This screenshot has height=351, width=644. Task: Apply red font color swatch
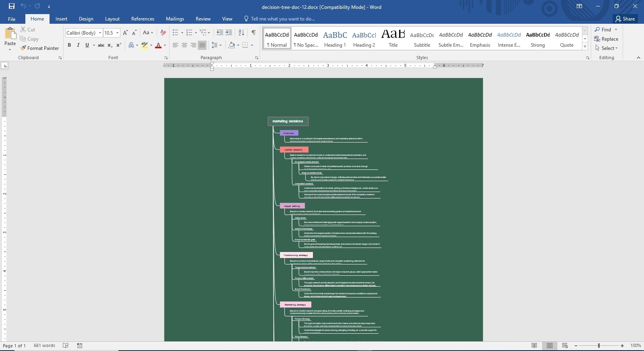click(x=158, y=45)
